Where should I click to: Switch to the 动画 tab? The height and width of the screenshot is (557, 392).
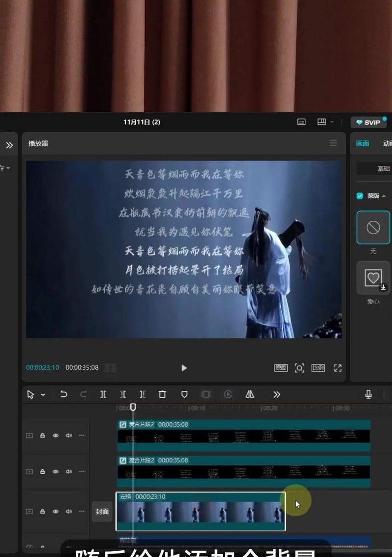tap(388, 143)
